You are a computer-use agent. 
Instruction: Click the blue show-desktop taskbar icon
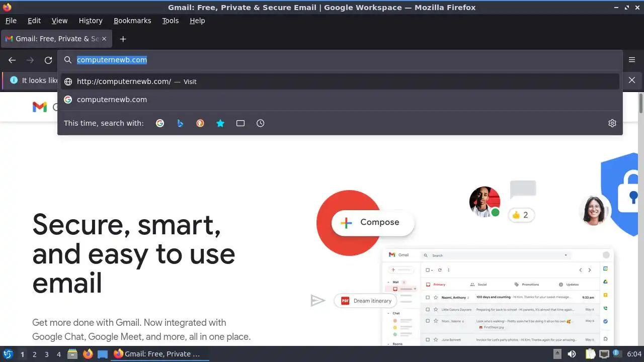click(x=103, y=354)
